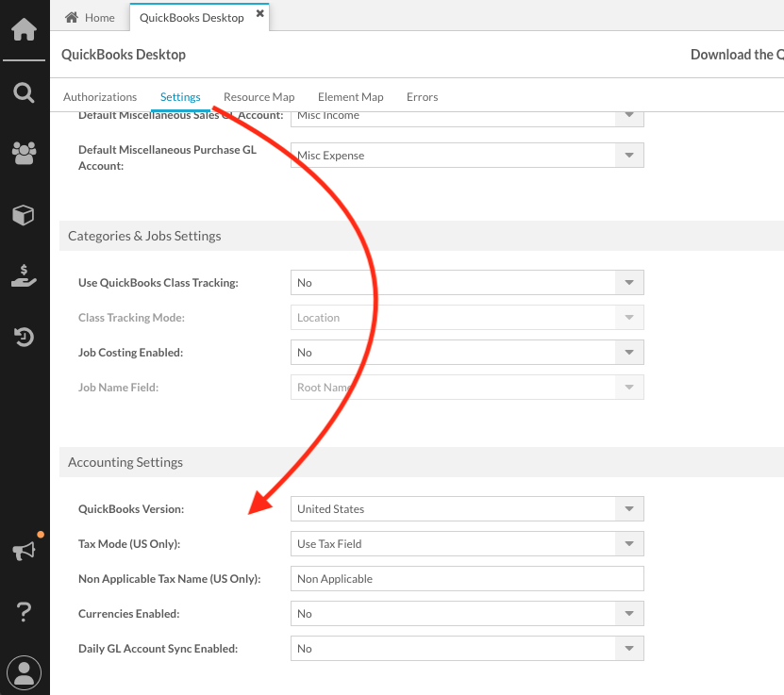Open the help question mark icon
This screenshot has height=695, width=784.
24,612
